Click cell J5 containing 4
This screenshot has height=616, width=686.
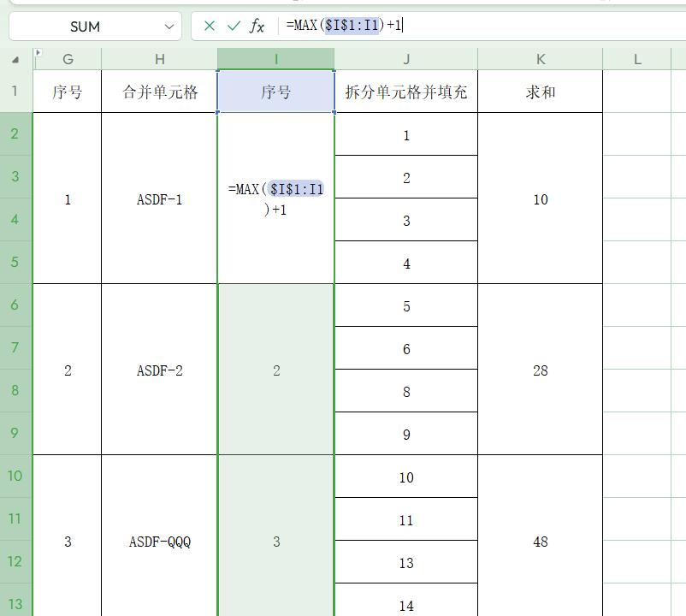(406, 263)
